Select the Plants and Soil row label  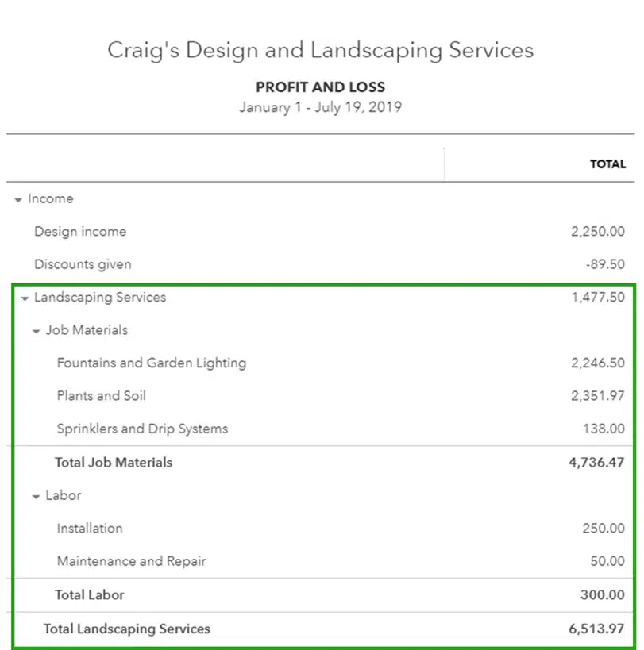101,396
